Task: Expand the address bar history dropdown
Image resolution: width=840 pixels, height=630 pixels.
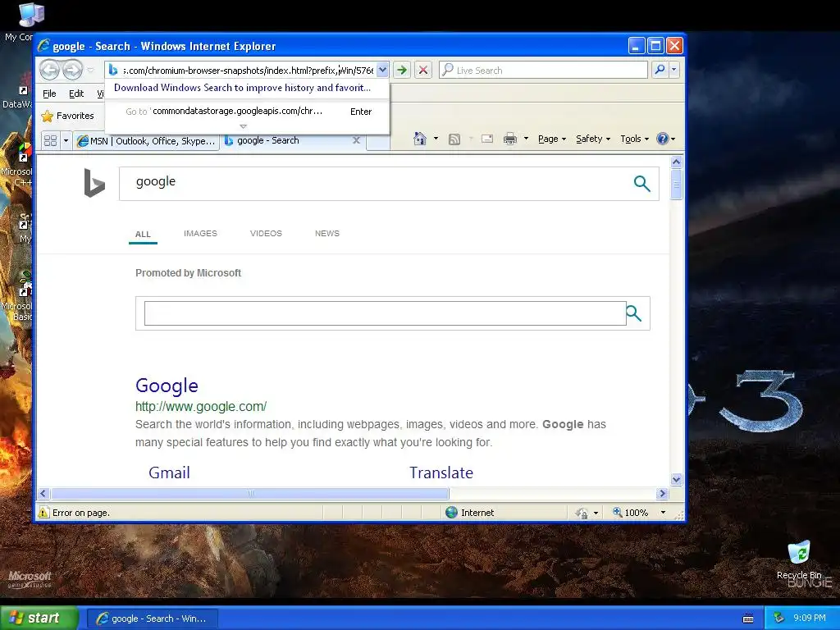Action: point(382,70)
